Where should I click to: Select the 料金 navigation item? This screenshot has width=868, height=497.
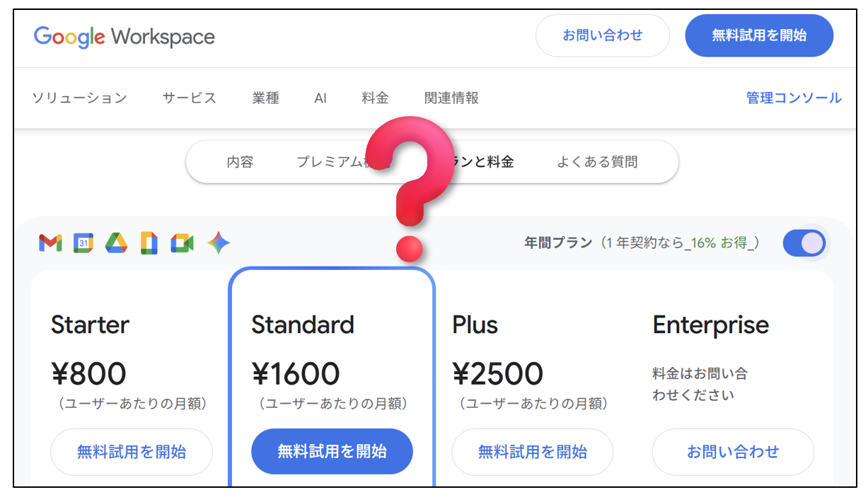(x=375, y=98)
